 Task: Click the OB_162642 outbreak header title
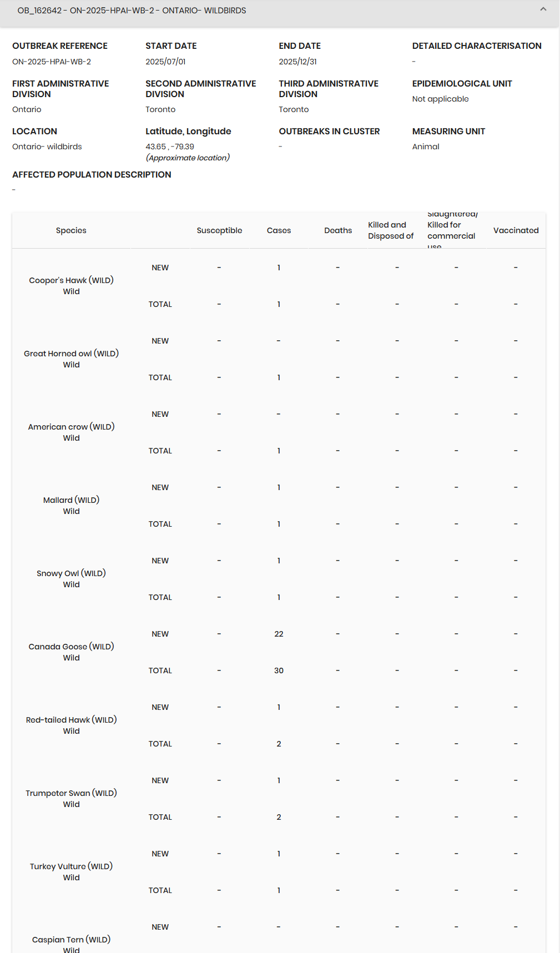(x=132, y=11)
